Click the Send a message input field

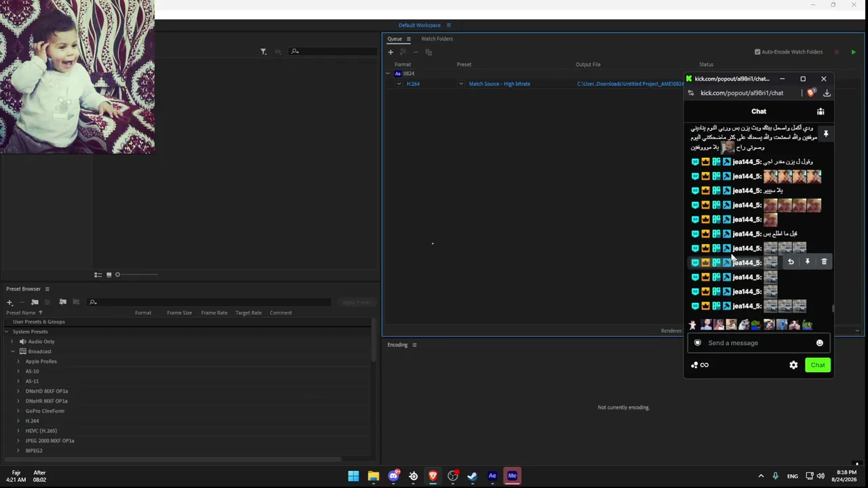point(757,343)
